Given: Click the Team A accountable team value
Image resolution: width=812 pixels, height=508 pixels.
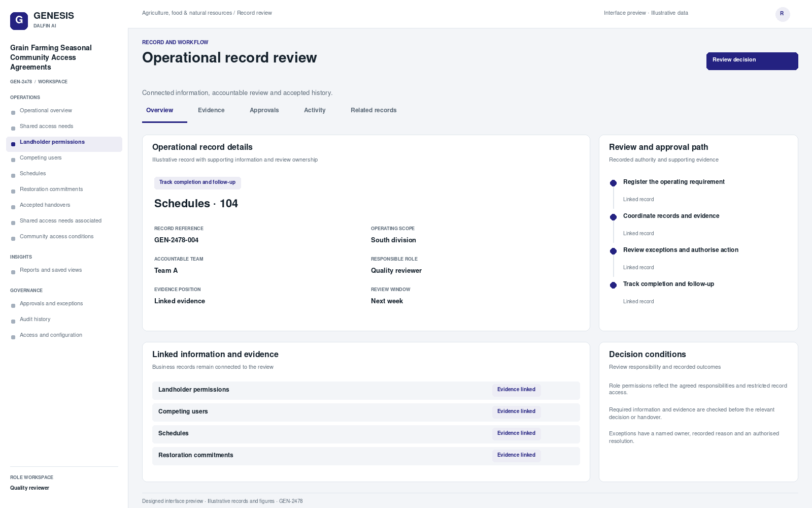Looking at the screenshot, I should pos(166,271).
